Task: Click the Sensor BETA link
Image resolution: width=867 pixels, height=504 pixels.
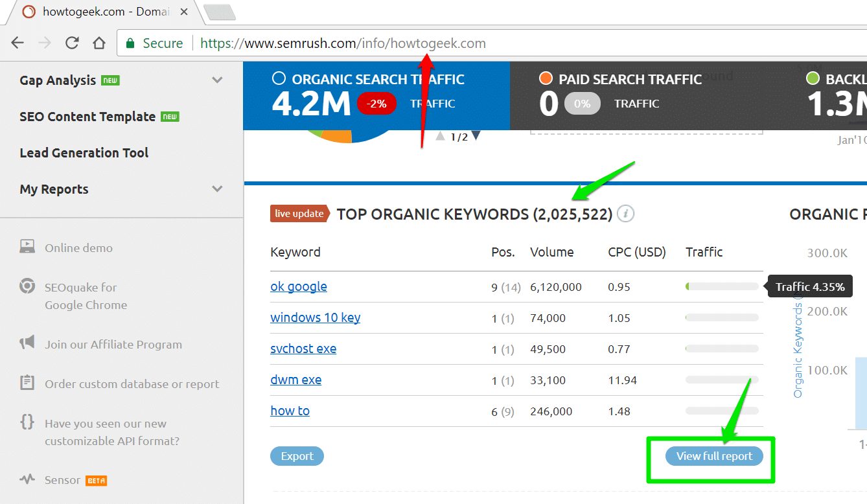Action: click(x=76, y=480)
